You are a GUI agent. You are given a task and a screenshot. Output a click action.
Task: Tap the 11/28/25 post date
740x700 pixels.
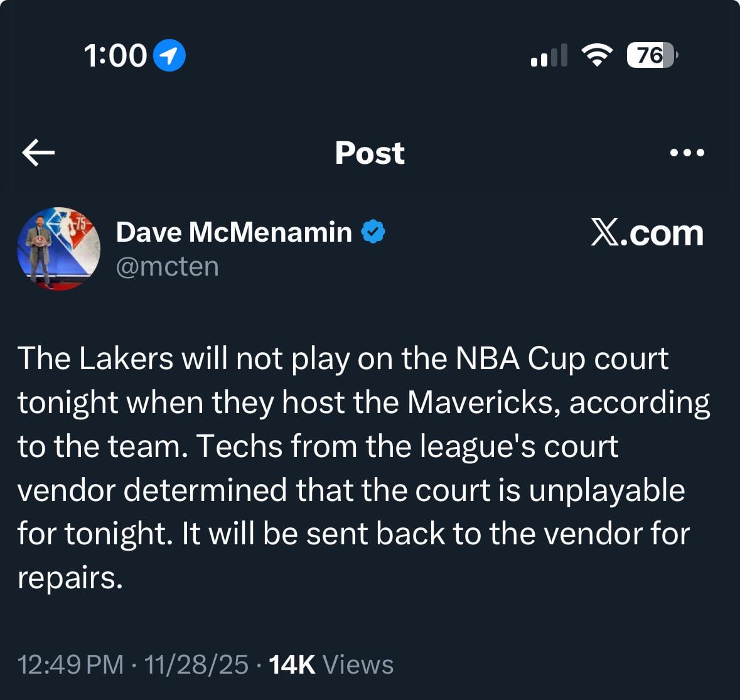(196, 664)
